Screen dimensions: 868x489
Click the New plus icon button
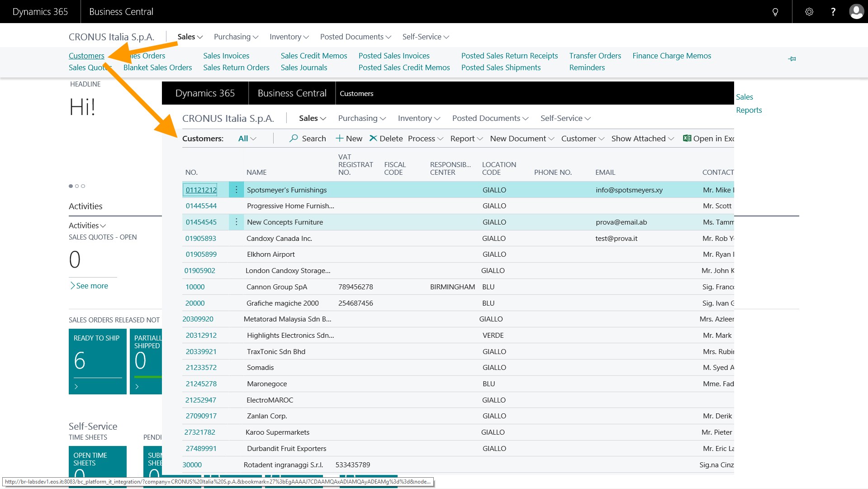[349, 139]
